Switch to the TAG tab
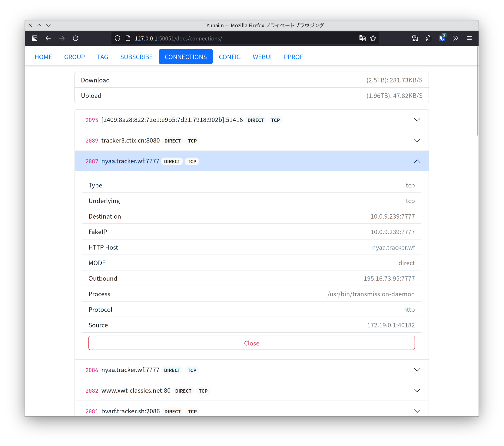The height and width of the screenshot is (446, 504). (103, 57)
